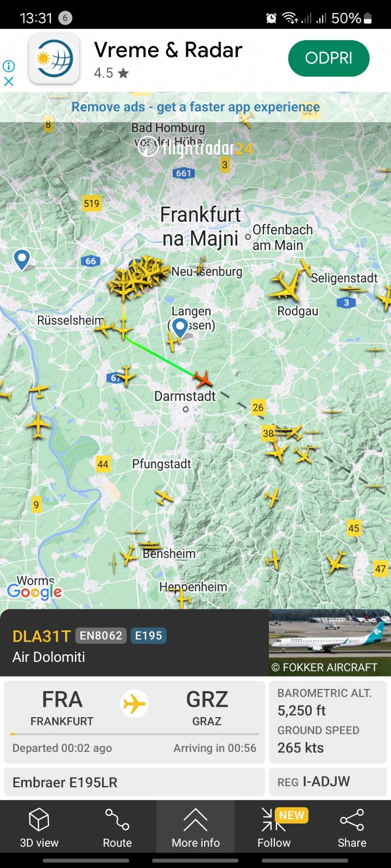Tap the Route icon
Image resolution: width=391 pixels, height=868 pixels.
[x=117, y=819]
